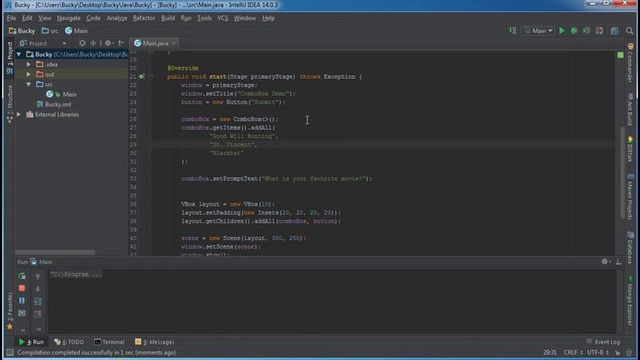This screenshot has height=360, width=640.
Task: Click the scroll to end console icon
Action: (x=38, y=313)
